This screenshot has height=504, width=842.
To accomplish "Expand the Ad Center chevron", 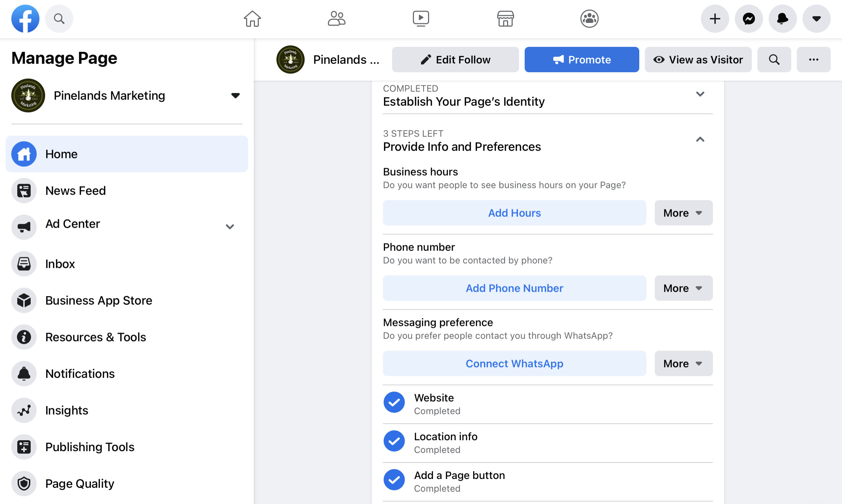I will [230, 227].
